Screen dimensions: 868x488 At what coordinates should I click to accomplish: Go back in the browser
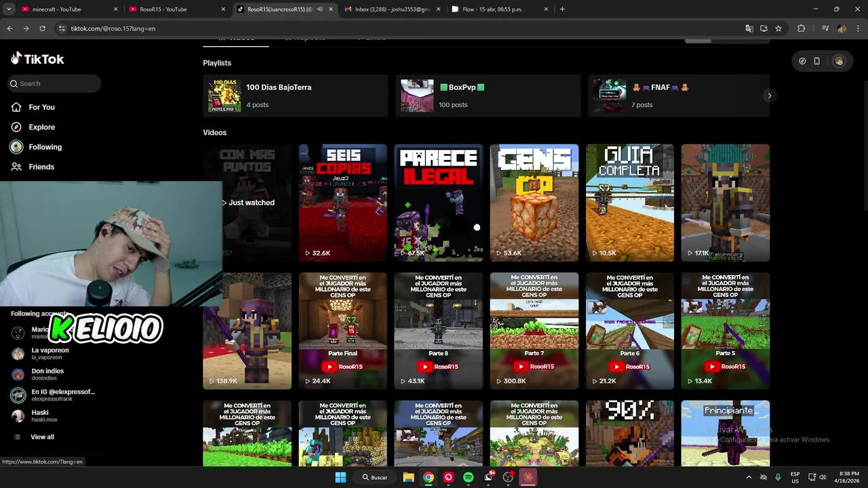tap(9, 28)
